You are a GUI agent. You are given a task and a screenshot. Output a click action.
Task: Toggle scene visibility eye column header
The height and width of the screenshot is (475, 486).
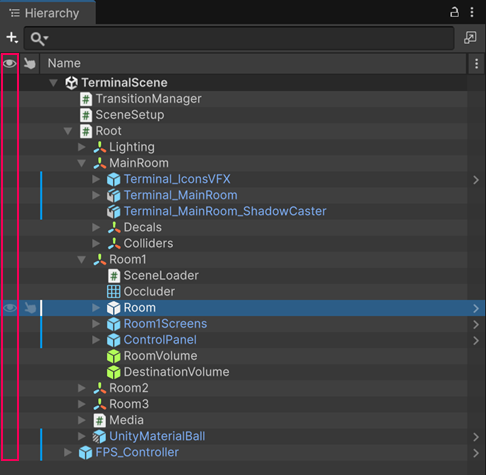10,63
